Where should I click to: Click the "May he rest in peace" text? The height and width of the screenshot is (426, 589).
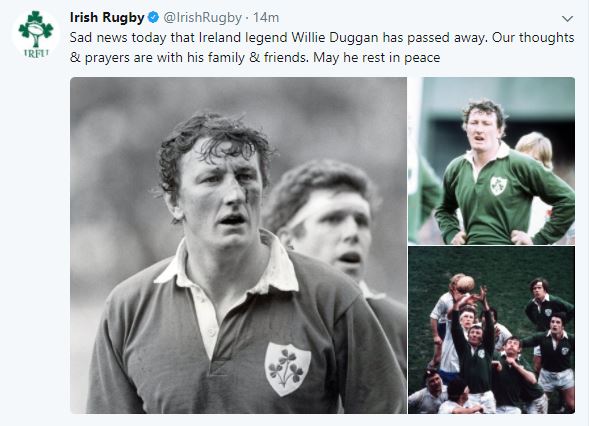[x=376, y=57]
